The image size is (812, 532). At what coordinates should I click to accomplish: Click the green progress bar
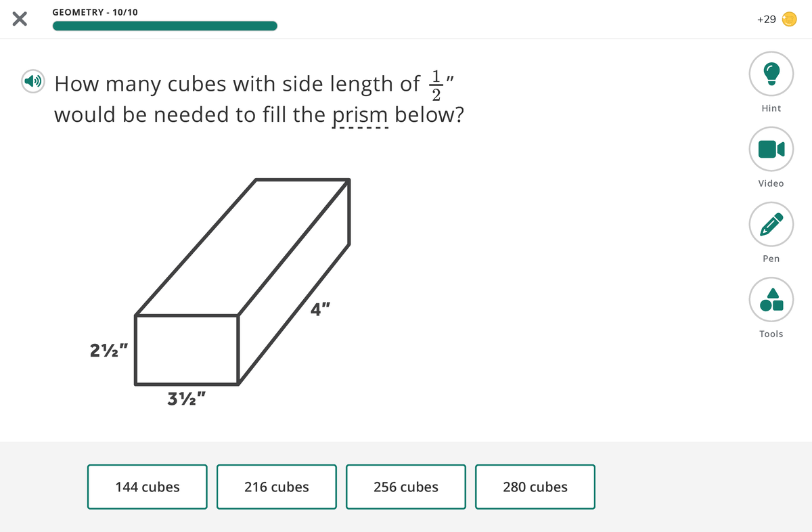(x=164, y=26)
